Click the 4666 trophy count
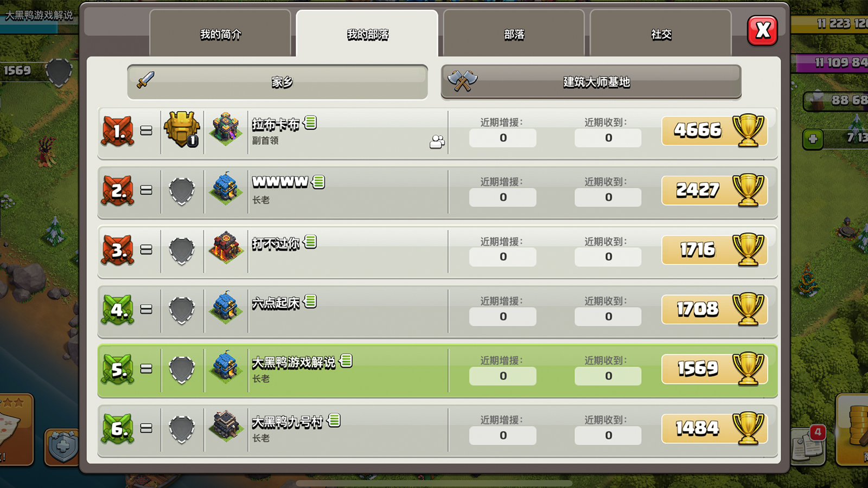The width and height of the screenshot is (868, 488). 698,130
